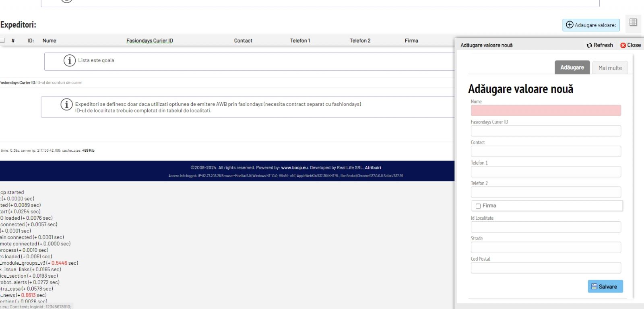Viewport: 644px width, 309px height.
Task: Click the Refresh icon in panel header
Action: tap(589, 45)
